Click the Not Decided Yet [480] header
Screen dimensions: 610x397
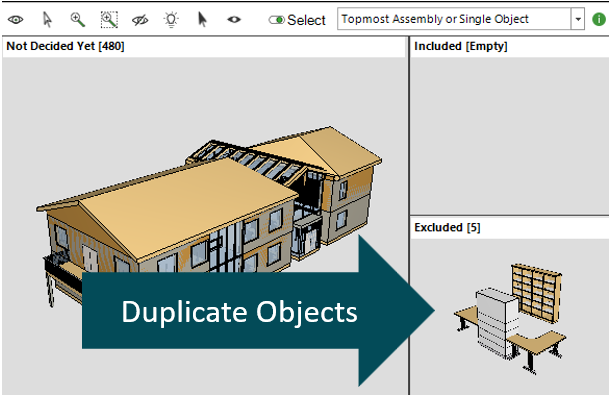coord(65,46)
